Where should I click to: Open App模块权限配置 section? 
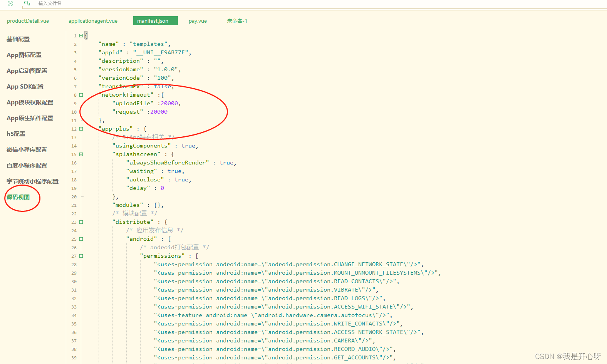click(x=30, y=102)
